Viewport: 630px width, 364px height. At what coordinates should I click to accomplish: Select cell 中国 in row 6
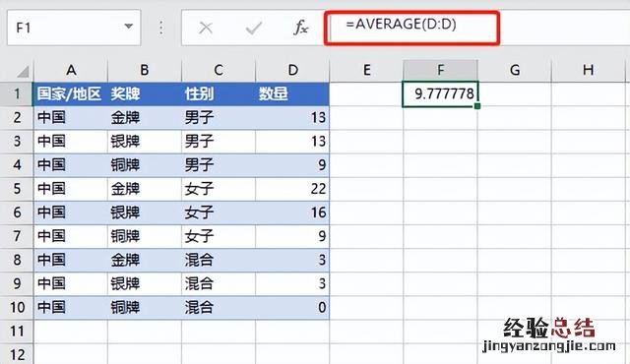(71, 212)
